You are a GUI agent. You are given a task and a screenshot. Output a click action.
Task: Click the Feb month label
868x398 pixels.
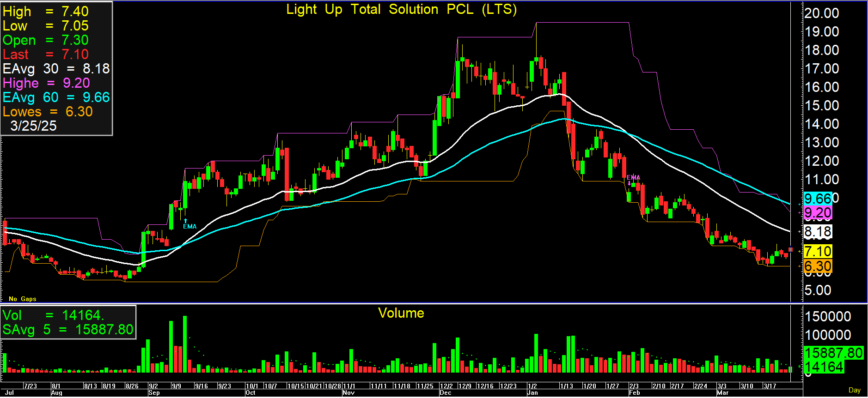(x=635, y=392)
